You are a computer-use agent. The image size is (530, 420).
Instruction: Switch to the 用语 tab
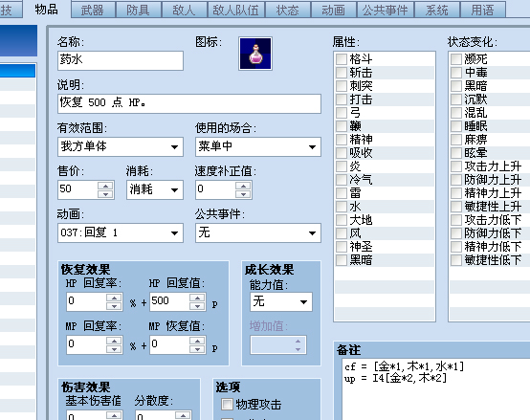483,11
